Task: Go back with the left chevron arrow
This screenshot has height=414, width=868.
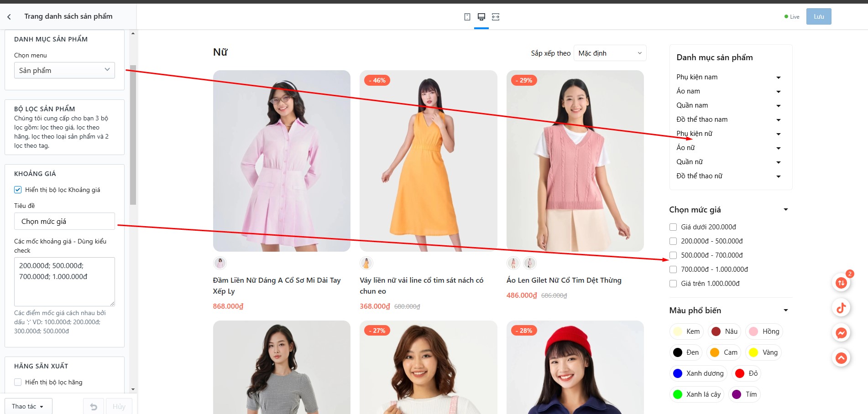Action: point(9,17)
